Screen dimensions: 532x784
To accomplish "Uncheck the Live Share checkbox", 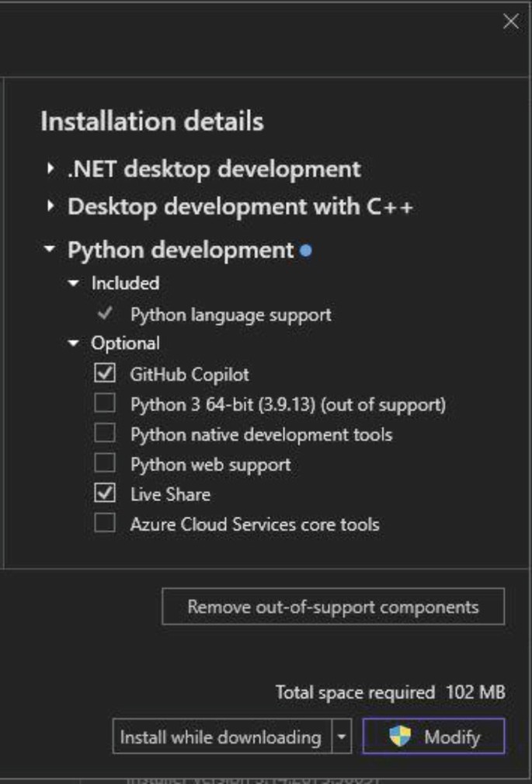I will (105, 493).
